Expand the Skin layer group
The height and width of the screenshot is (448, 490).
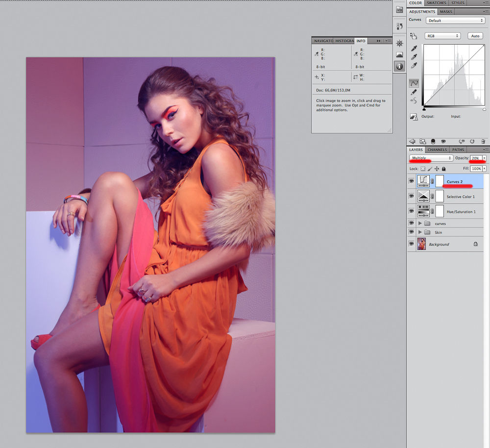420,232
